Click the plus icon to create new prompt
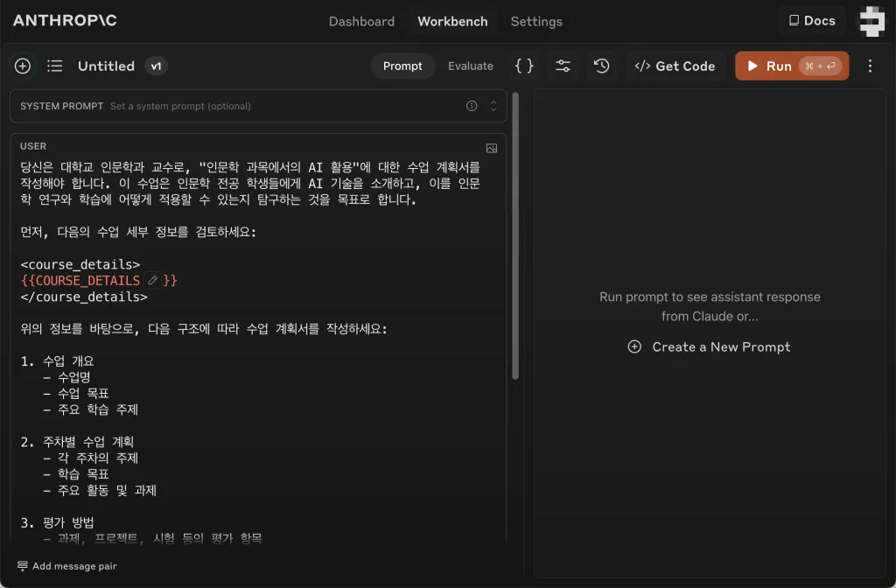 (x=23, y=66)
